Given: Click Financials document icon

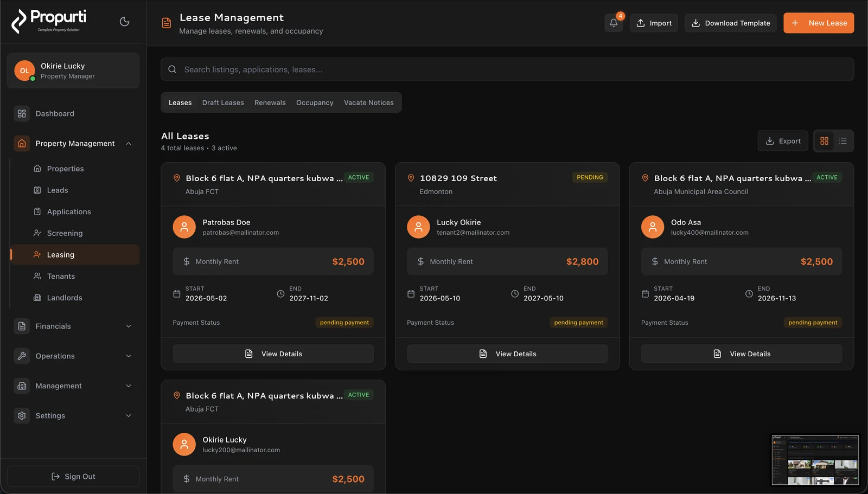Looking at the screenshot, I should [22, 326].
